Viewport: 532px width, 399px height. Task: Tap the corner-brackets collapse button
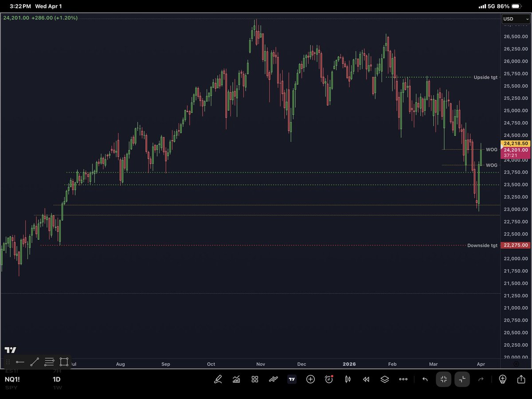[462, 379]
